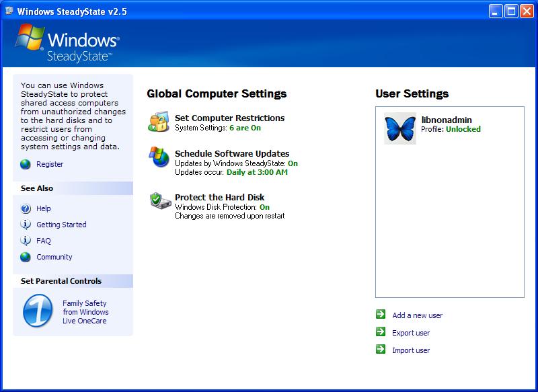538x392 pixels.
Task: Click the SteadyState title bar app icon
Action: (x=9, y=11)
